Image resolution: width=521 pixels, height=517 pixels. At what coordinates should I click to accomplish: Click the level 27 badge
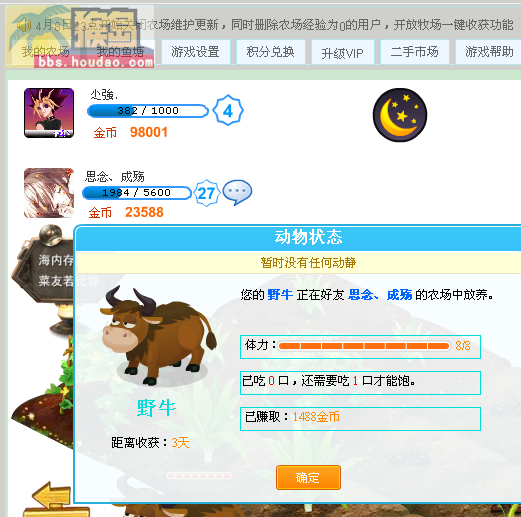click(x=207, y=193)
